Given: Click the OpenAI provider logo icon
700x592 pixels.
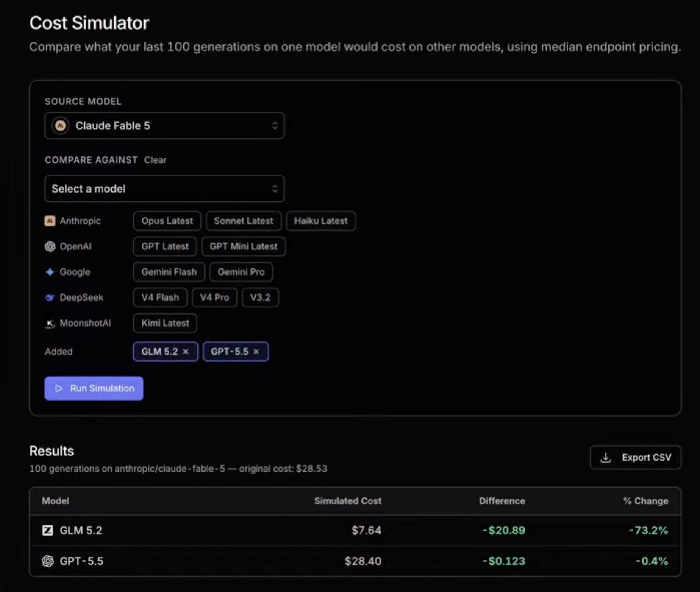Looking at the screenshot, I should pos(50,246).
